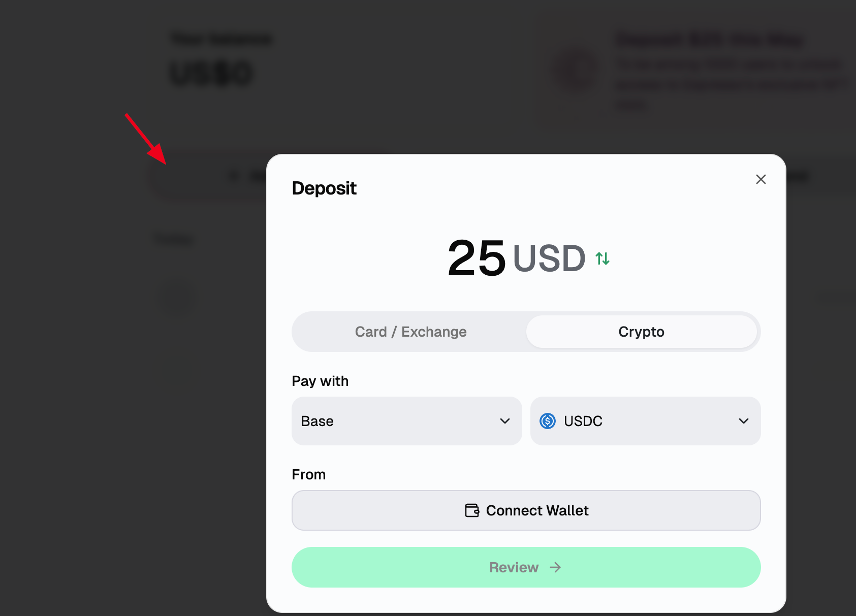Image resolution: width=856 pixels, height=616 pixels.
Task: Focus the 25 deposit amount field
Action: coord(477,258)
